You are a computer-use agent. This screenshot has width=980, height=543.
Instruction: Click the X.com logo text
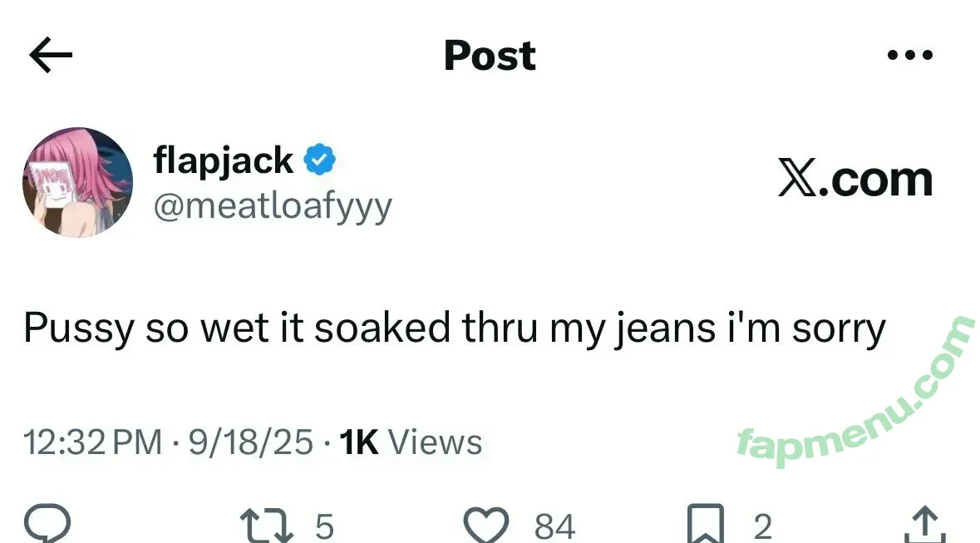[x=854, y=180]
